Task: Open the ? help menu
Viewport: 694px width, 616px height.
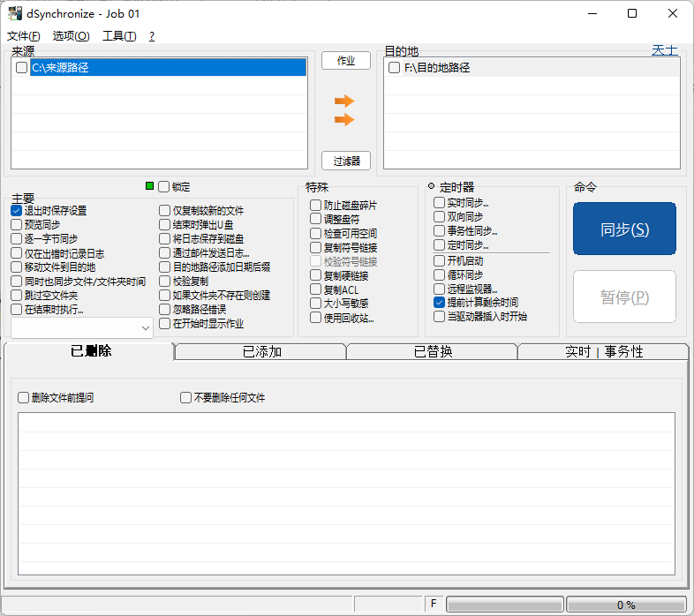Action: pyautogui.click(x=152, y=36)
